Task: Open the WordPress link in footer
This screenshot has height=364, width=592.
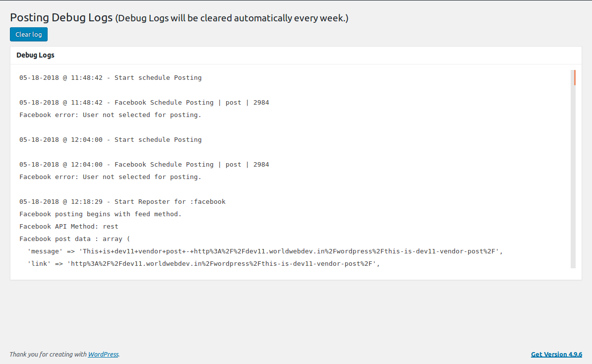Action: (x=103, y=354)
